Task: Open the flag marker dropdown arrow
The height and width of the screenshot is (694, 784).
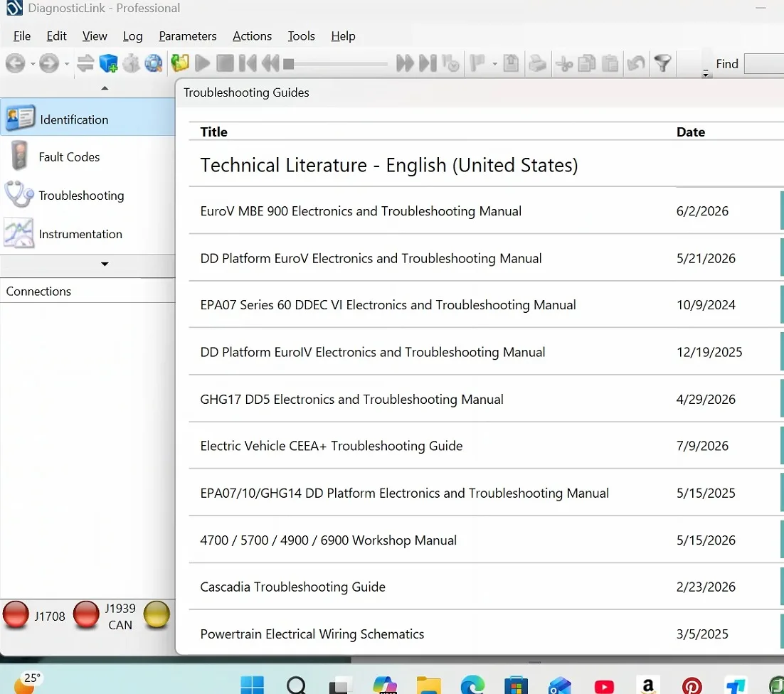Action: pos(494,64)
